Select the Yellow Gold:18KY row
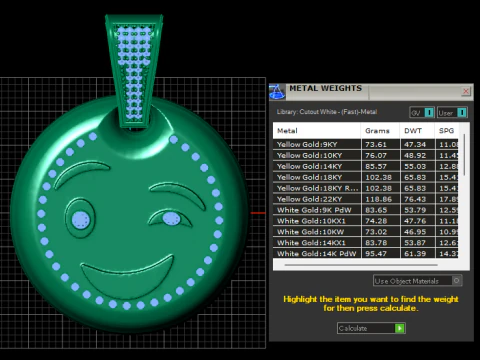The width and height of the screenshot is (480, 360). [366, 177]
